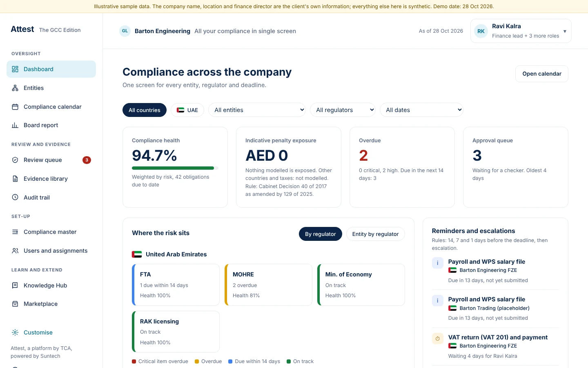Click the Customise link
The height and width of the screenshot is (368, 588).
[38, 332]
